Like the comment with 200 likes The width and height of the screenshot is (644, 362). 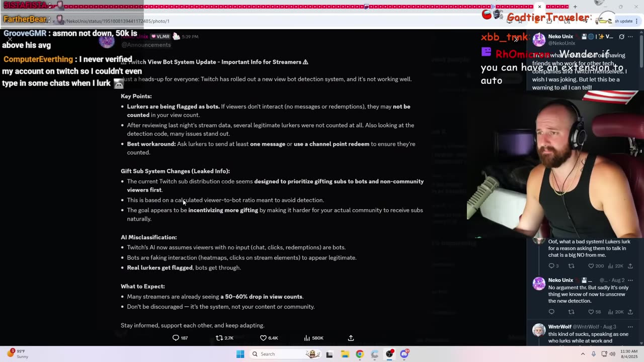[x=591, y=266]
